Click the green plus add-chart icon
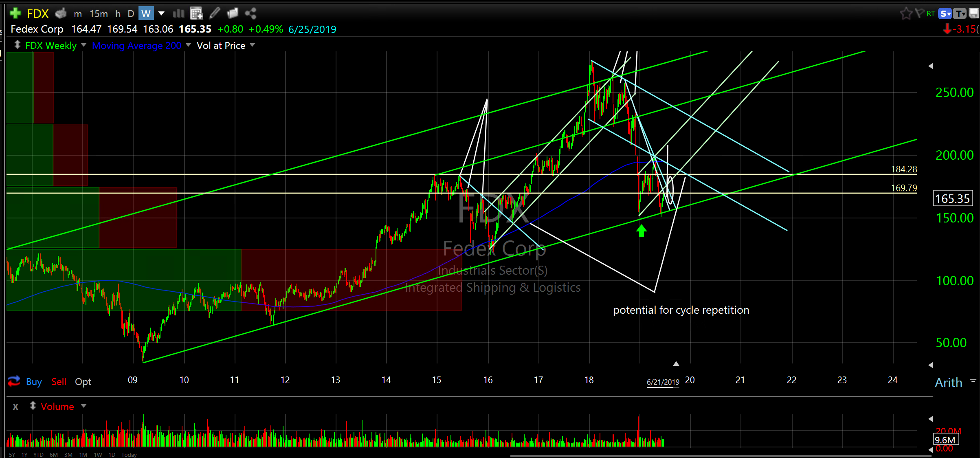The height and width of the screenshot is (458, 980). pyautogui.click(x=15, y=13)
